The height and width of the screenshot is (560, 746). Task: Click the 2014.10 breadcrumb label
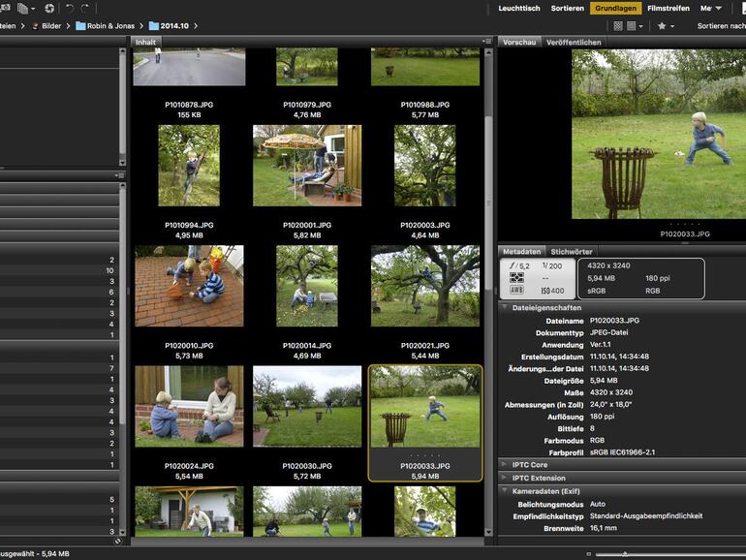tap(174, 26)
